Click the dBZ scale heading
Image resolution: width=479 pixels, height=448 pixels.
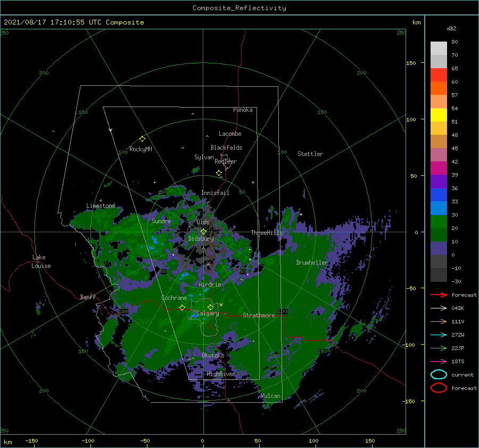pyautogui.click(x=451, y=28)
